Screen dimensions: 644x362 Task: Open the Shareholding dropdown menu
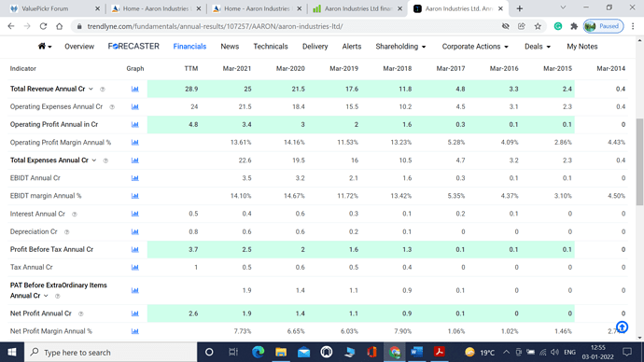pos(400,47)
